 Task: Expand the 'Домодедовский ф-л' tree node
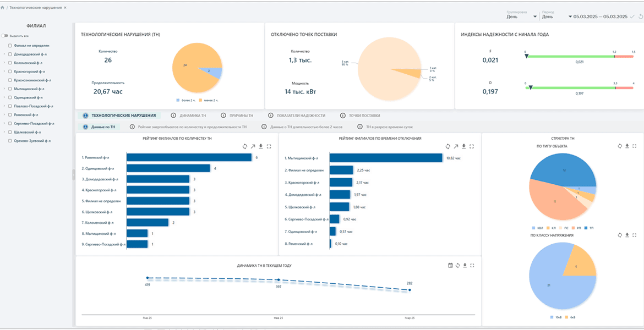coord(4,54)
